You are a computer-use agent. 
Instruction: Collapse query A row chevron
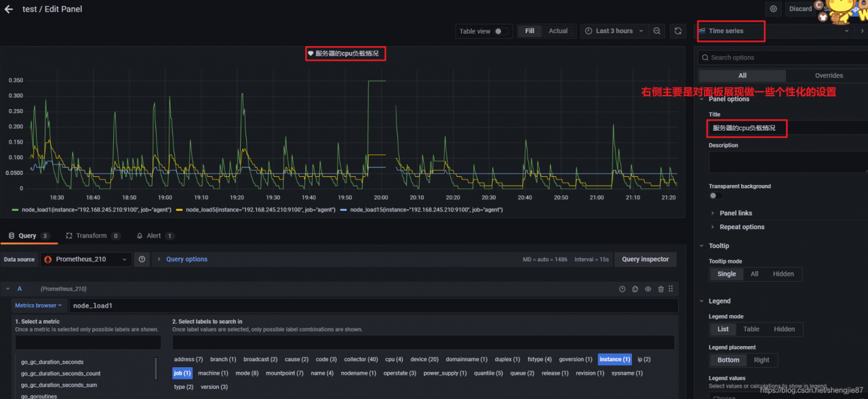tap(7, 289)
